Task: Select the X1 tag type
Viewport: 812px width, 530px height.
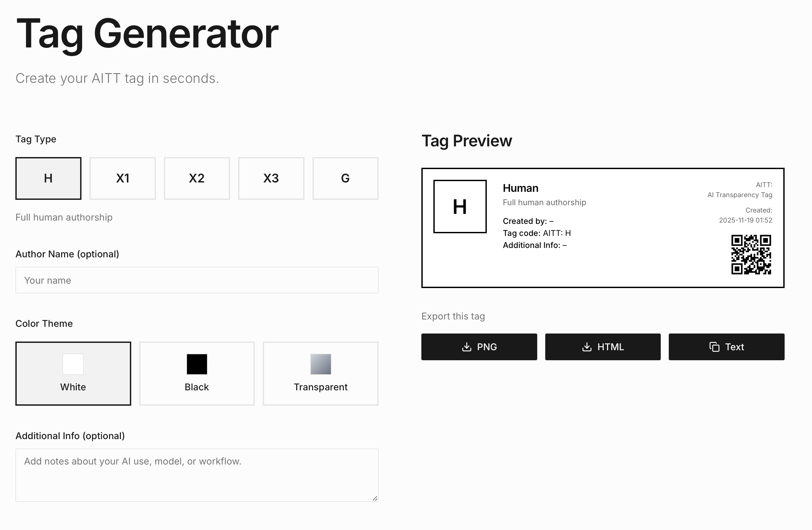Action: pyautogui.click(x=123, y=178)
